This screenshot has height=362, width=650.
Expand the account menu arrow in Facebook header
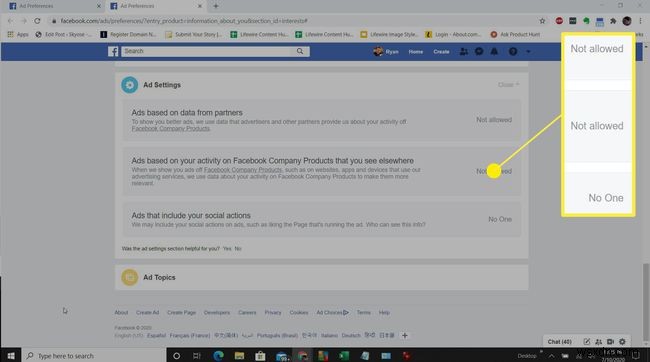pos(528,52)
